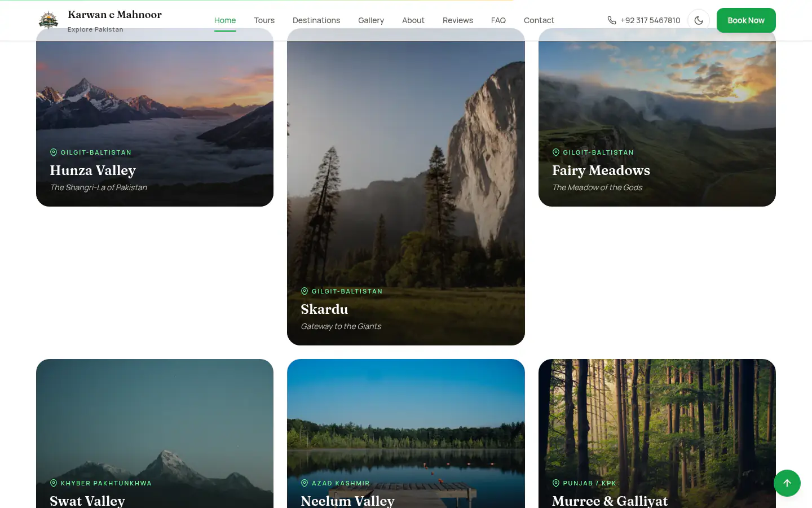The height and width of the screenshot is (508, 812).
Task: Open the FAQ nav item
Action: (498, 20)
